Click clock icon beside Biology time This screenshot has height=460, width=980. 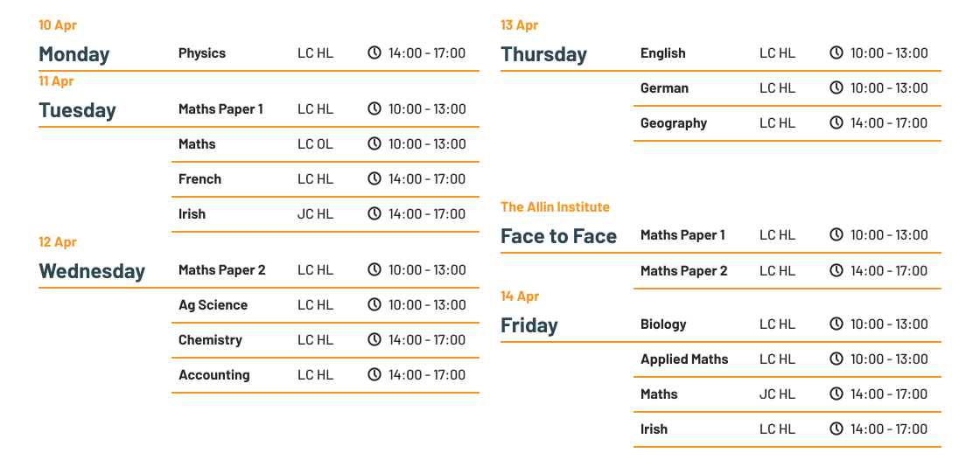pos(836,324)
